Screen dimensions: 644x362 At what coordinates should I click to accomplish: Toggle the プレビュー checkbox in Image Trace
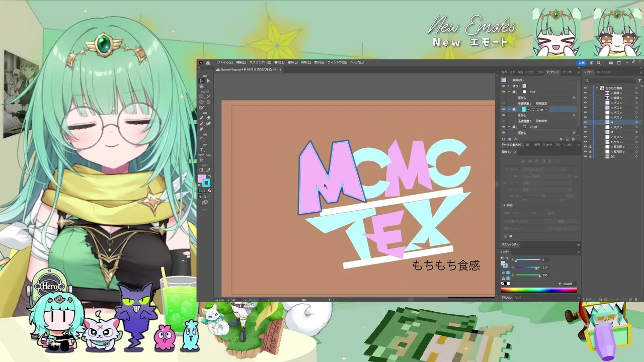coord(506,229)
